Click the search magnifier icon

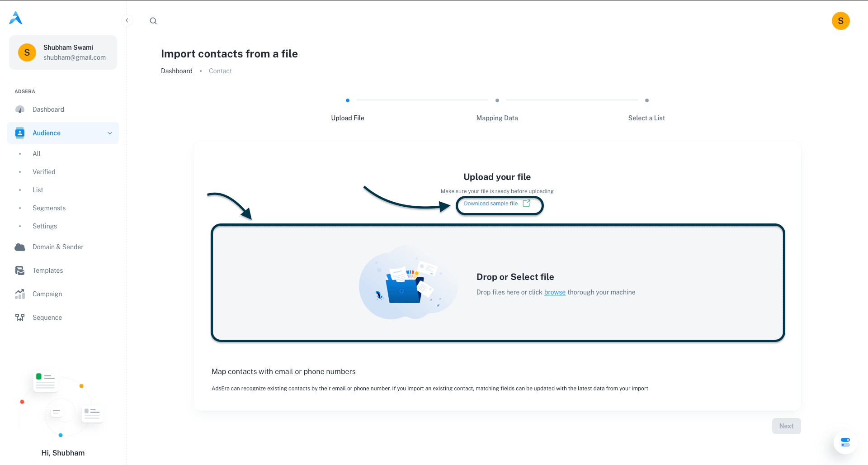point(153,21)
